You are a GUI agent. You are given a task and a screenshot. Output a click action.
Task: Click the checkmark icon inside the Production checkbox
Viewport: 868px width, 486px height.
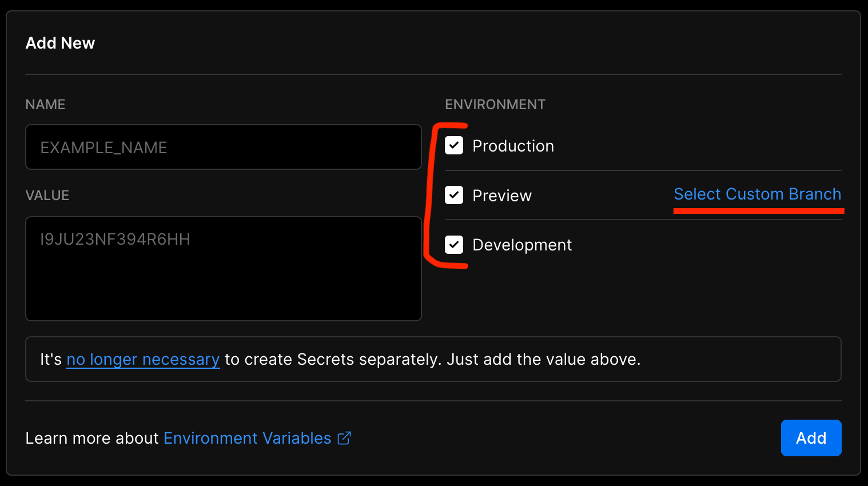click(x=453, y=145)
